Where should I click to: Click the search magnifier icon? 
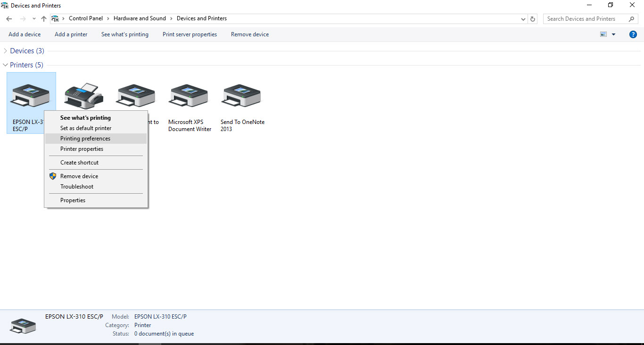[x=631, y=19]
